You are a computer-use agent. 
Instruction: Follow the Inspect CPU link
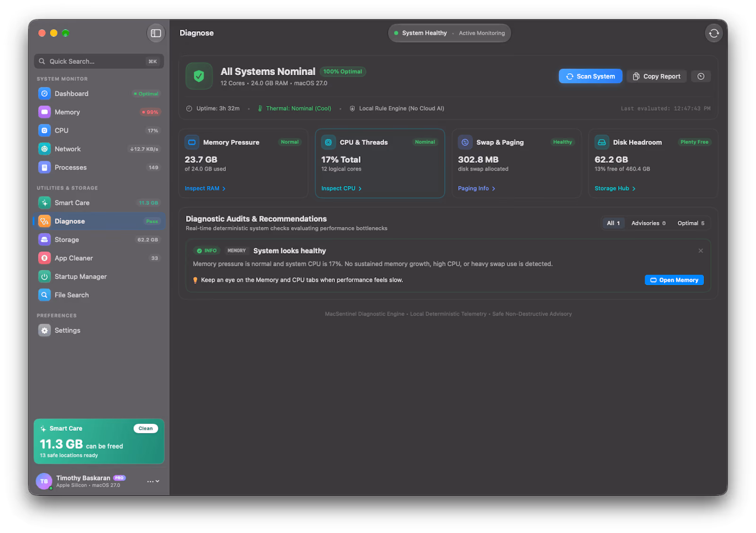tap(341, 188)
